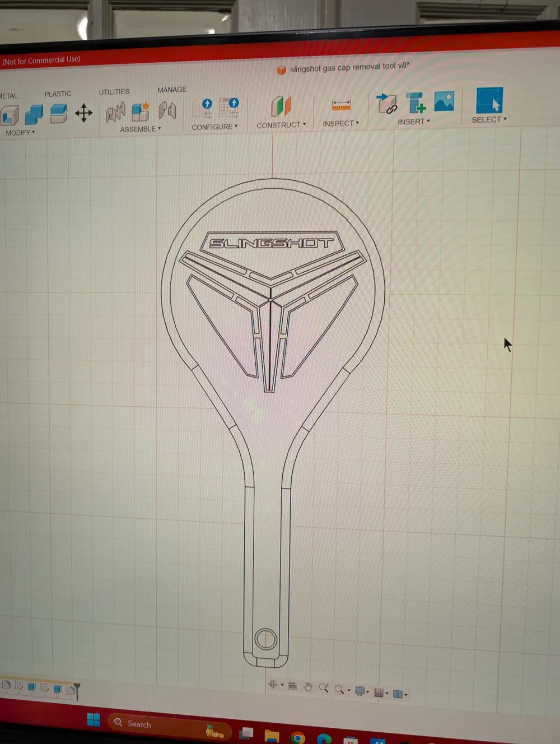Activate the Move/Copy tool

[x=84, y=113]
